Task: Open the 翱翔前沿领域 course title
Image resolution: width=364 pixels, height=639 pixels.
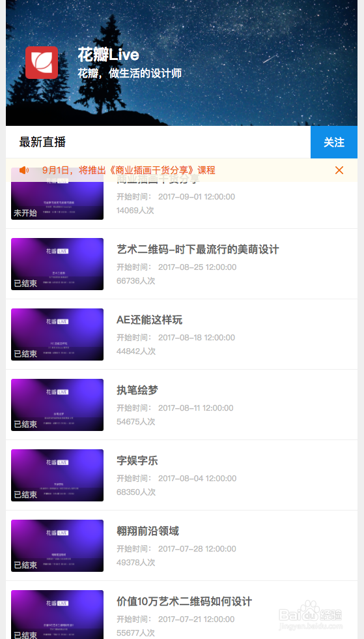Action: click(148, 531)
